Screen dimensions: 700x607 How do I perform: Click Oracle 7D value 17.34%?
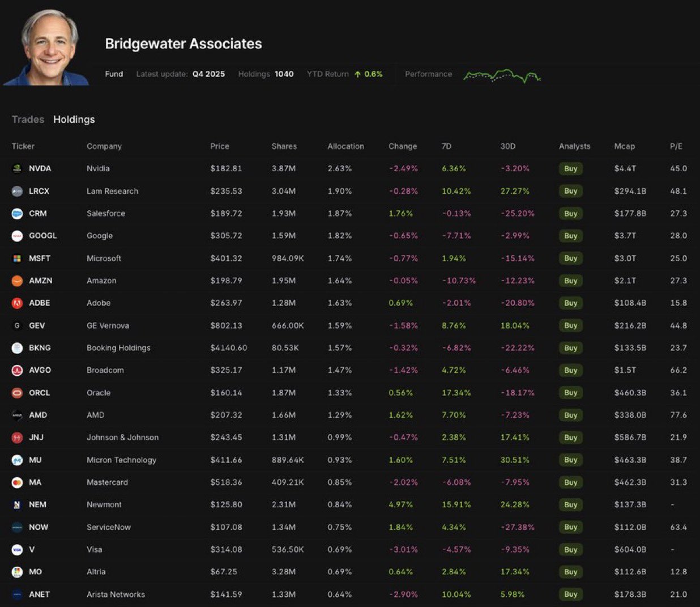pyautogui.click(x=456, y=393)
